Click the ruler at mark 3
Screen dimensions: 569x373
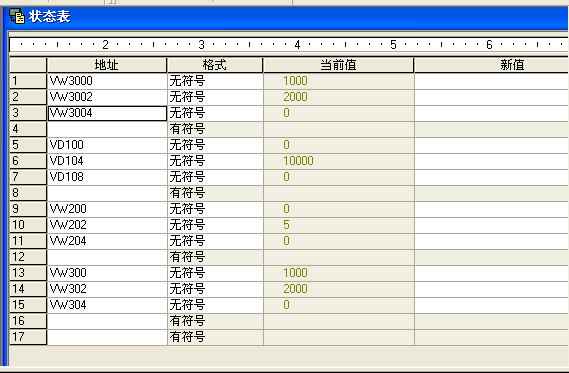[x=201, y=45]
